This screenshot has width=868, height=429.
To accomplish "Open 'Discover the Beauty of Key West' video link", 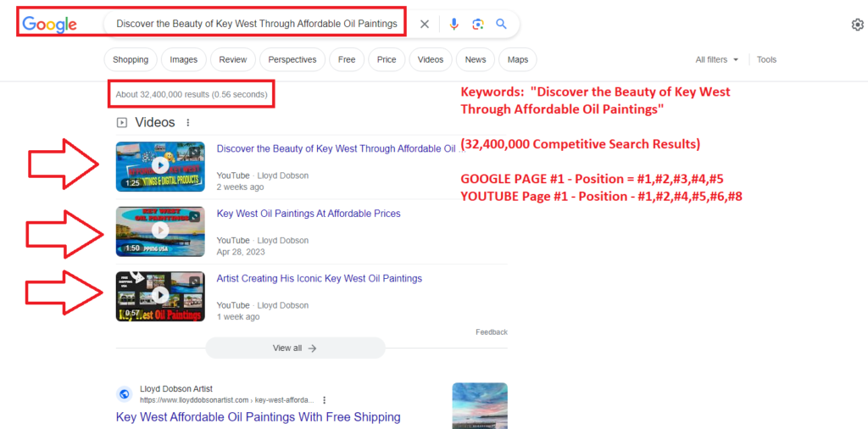I will (x=341, y=148).
